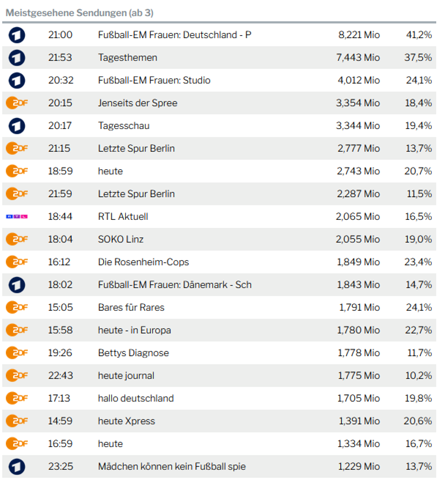This screenshot has height=480, width=445.
Task: Click the ZDF logo next to heute journal
Action: pyautogui.click(x=17, y=376)
